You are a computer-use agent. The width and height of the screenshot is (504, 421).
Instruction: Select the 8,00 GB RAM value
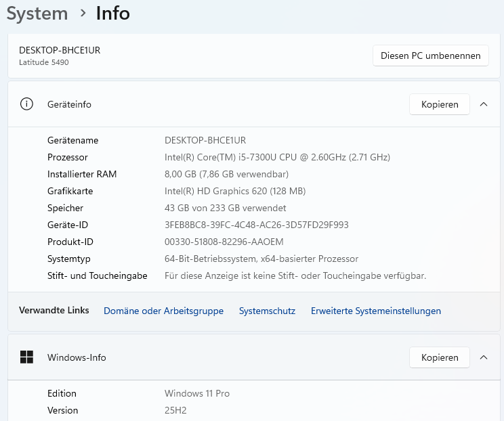click(227, 174)
